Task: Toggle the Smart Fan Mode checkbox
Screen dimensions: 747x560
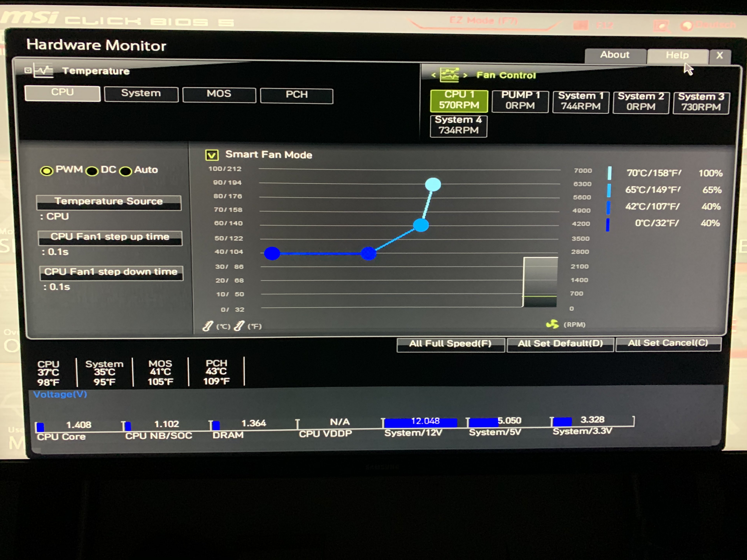Action: tap(212, 155)
